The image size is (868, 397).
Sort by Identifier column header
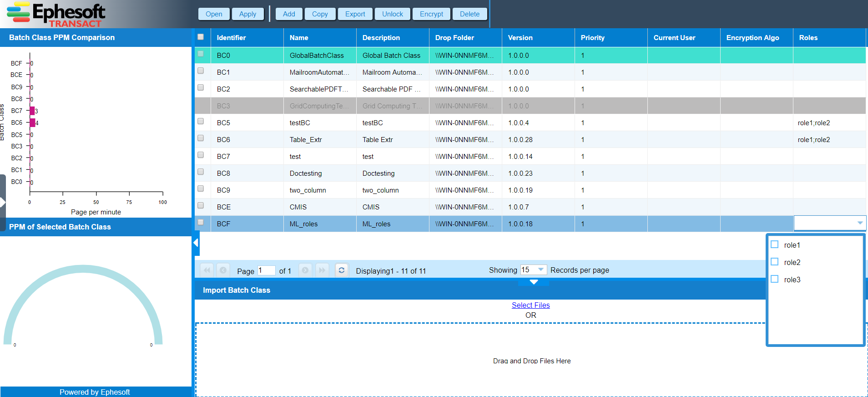click(247, 37)
